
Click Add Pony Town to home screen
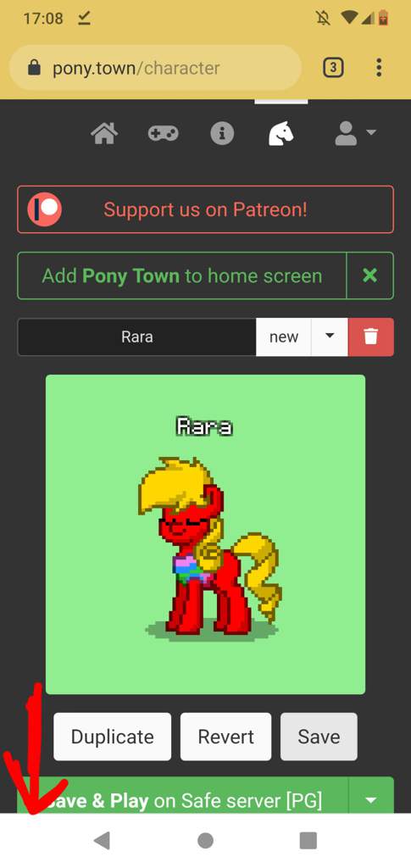[182, 275]
